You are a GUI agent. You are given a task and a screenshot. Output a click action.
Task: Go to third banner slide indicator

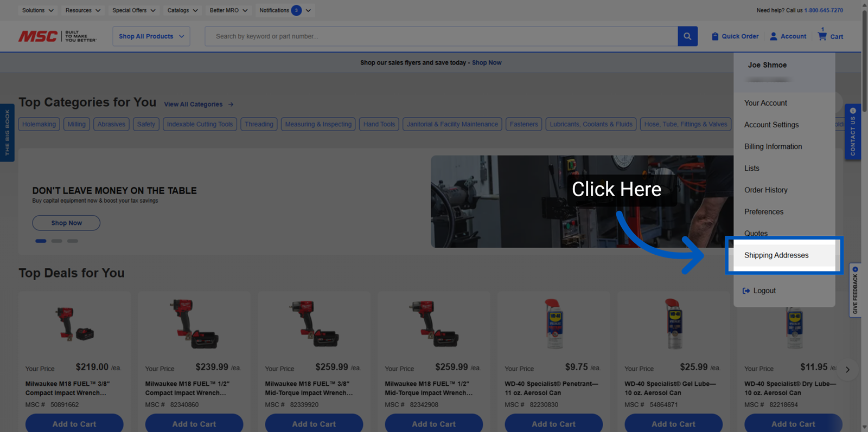pos(73,241)
